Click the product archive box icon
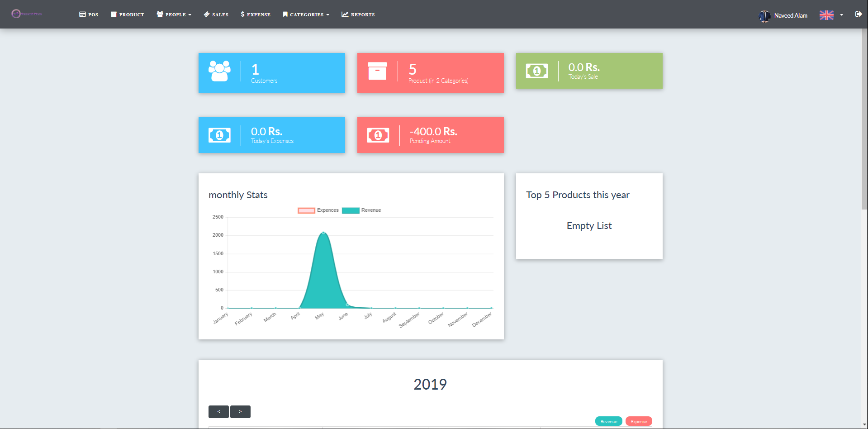Image resolution: width=868 pixels, height=429 pixels. coord(377,71)
